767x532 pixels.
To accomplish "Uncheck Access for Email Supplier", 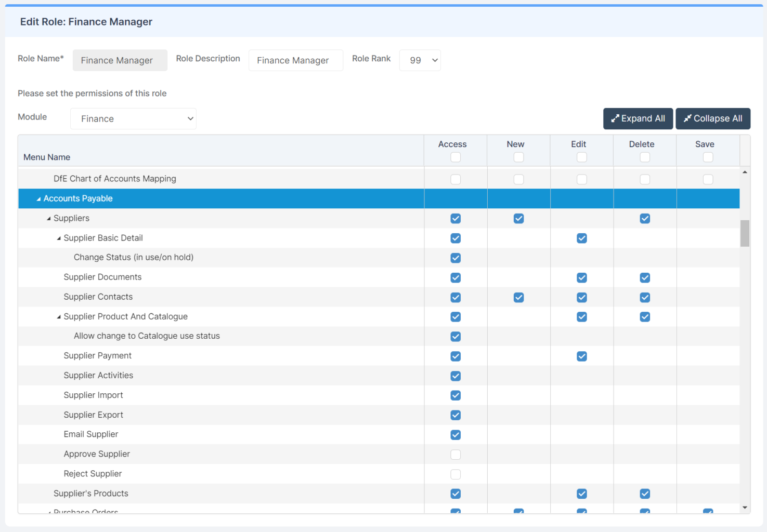I will point(456,434).
